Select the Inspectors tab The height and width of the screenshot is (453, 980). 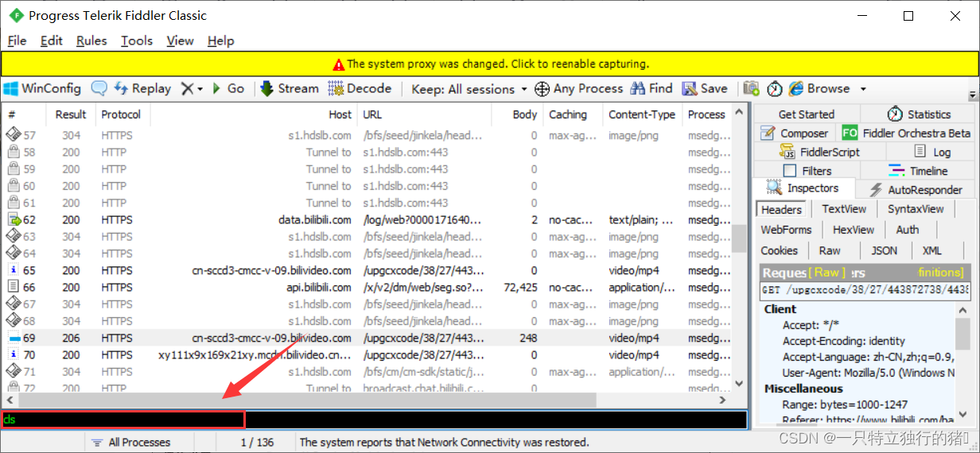click(x=803, y=188)
